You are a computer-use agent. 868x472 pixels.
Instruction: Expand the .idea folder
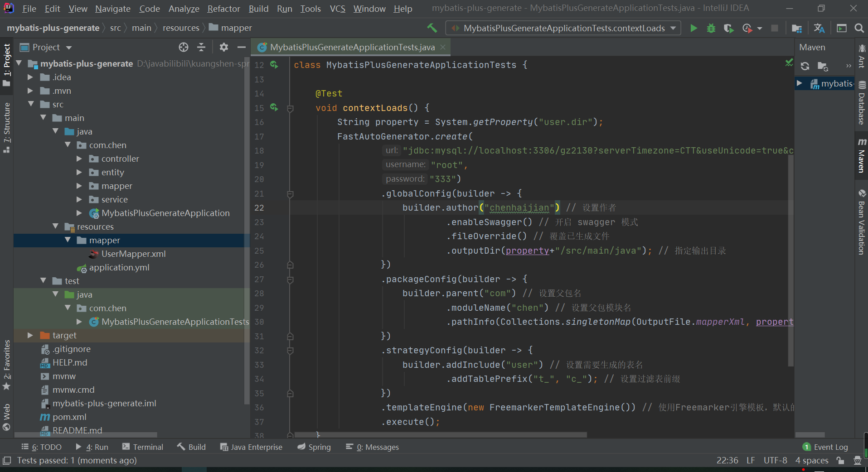(30, 77)
